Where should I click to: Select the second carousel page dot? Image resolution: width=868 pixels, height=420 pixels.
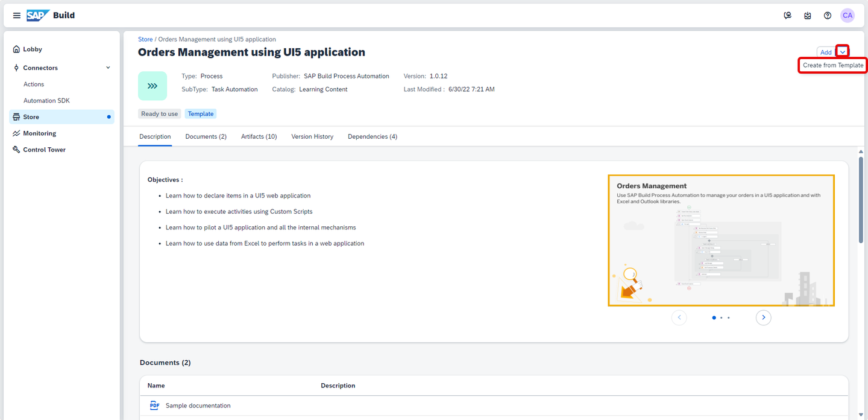click(x=722, y=317)
